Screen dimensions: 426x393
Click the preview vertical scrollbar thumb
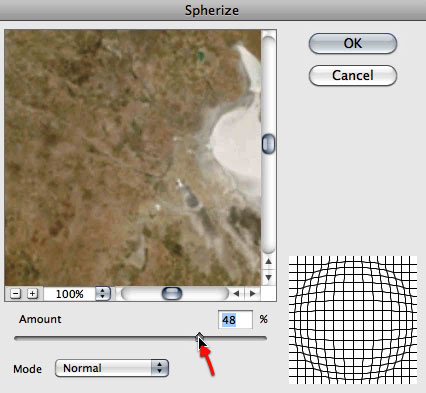tap(268, 144)
